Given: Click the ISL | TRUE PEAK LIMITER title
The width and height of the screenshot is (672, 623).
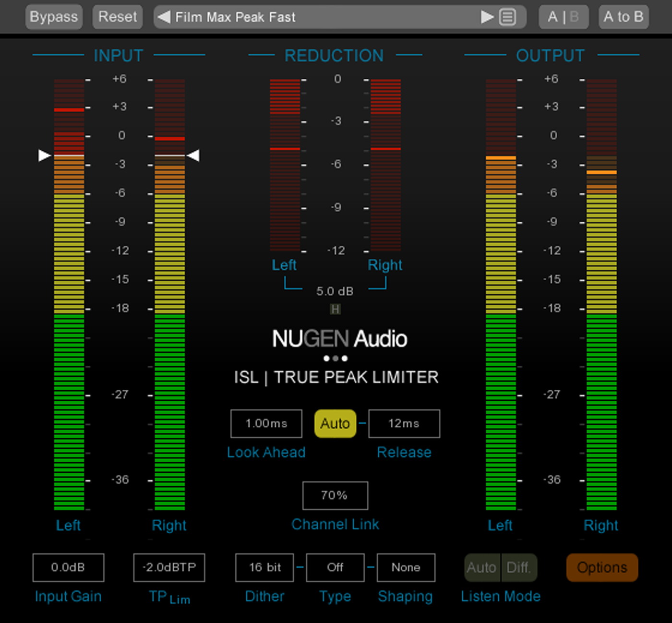Looking at the screenshot, I should coord(336,377).
